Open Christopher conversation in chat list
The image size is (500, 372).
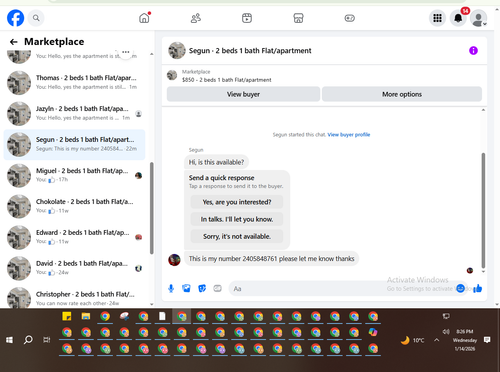pyautogui.click(x=74, y=298)
